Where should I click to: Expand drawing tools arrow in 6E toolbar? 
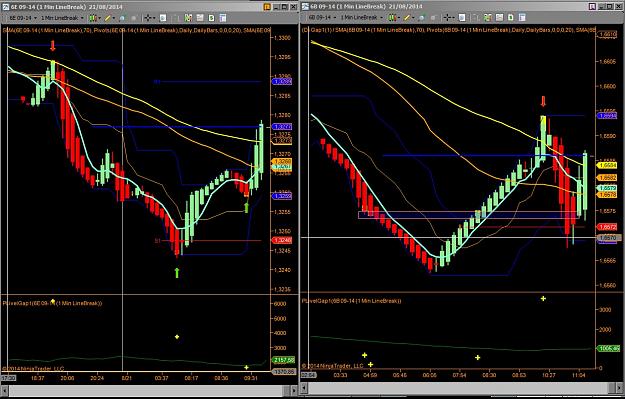pos(114,18)
